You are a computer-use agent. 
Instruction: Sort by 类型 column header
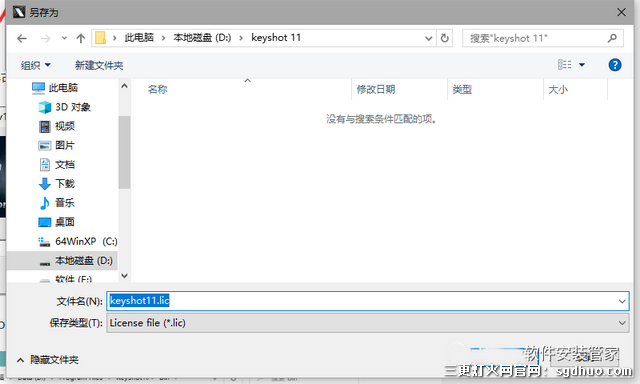tap(462, 89)
